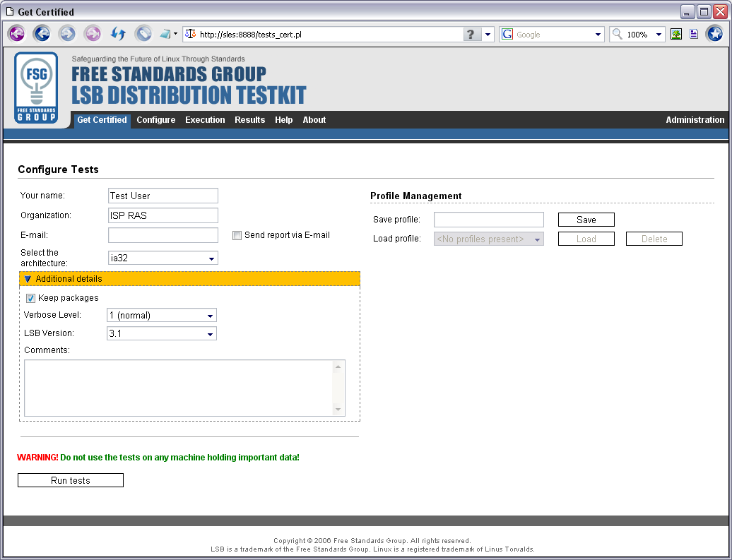Click the magnifying glass zoom icon

click(x=617, y=34)
